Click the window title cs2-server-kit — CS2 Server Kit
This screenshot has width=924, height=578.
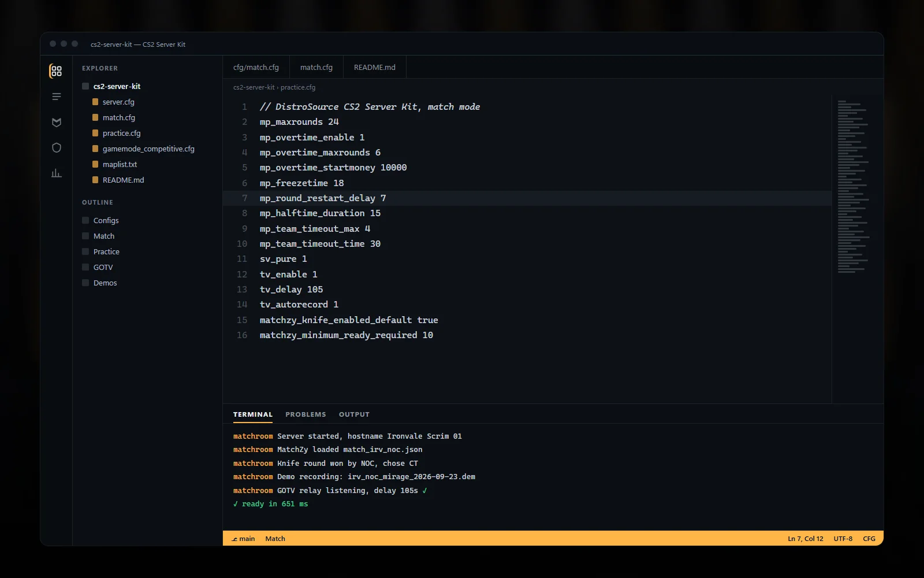[x=138, y=45]
